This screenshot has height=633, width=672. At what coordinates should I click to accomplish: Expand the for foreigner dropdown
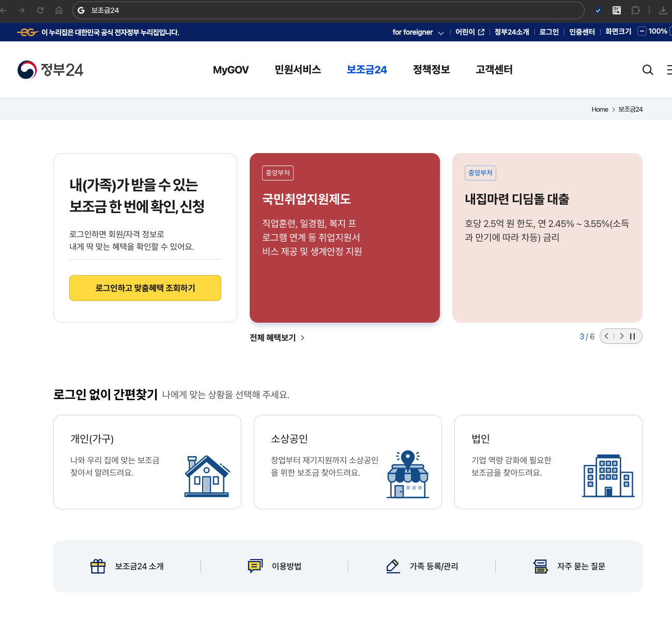(418, 32)
